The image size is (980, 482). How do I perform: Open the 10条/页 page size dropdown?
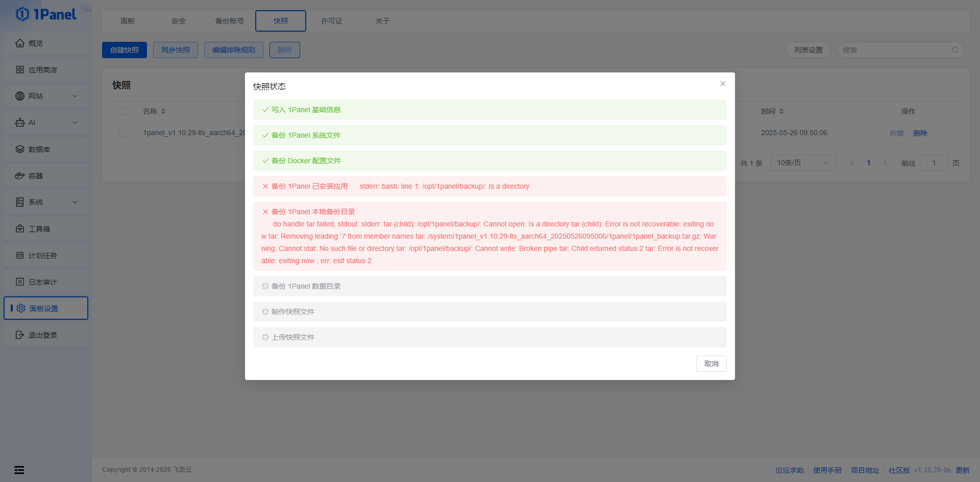pos(803,163)
